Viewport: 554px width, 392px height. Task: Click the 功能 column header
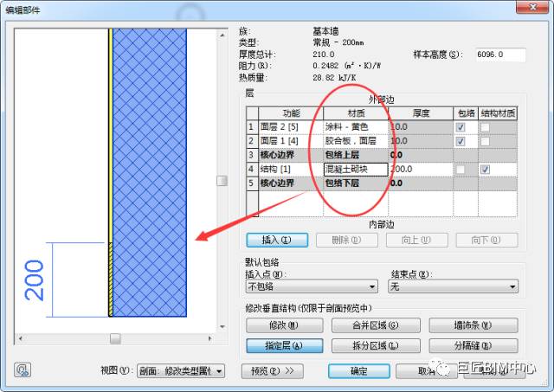(x=291, y=113)
